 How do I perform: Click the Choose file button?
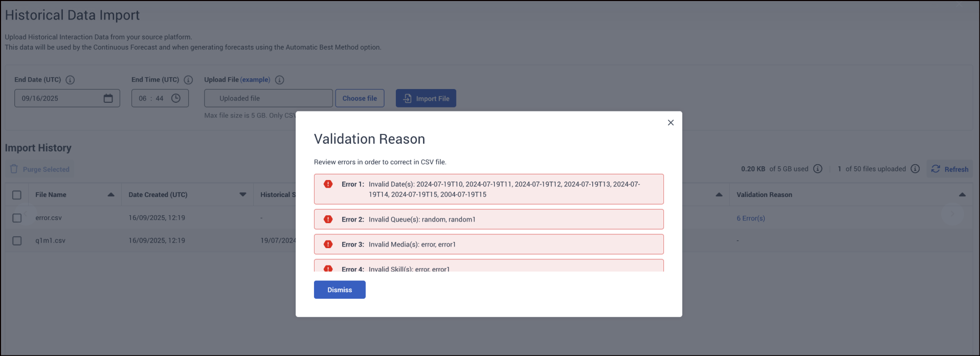[360, 98]
